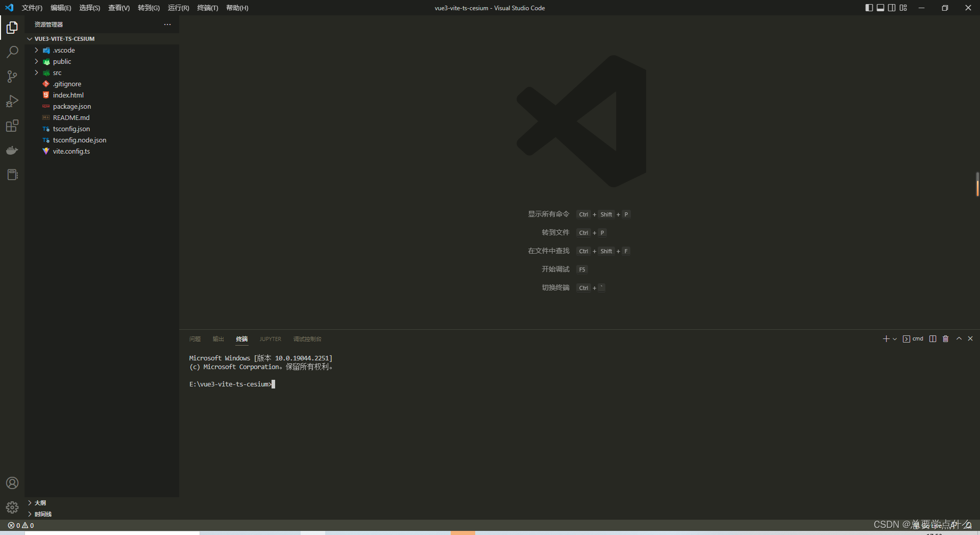Viewport: 980px width, 535px height.
Task: Split the terminal using the split icon
Action: (933, 338)
